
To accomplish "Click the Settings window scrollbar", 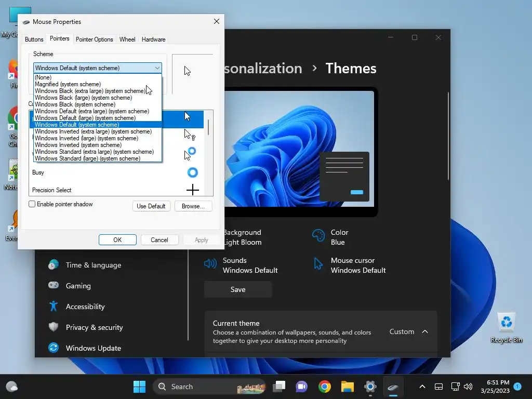I will (x=448, y=136).
